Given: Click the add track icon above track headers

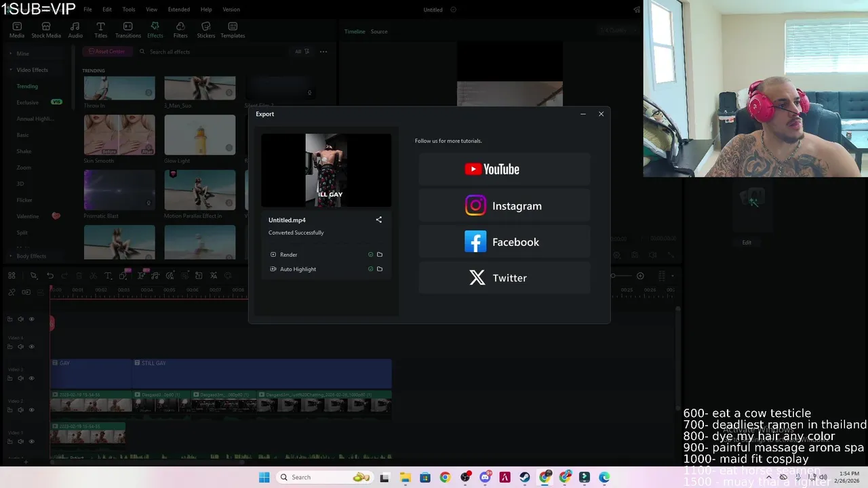Looking at the screenshot, I should [x=26, y=292].
